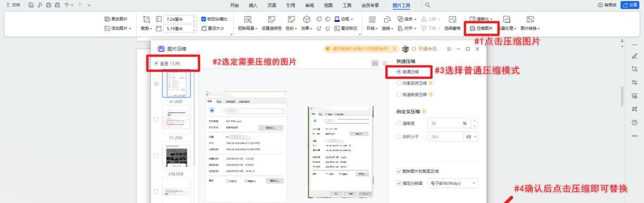Image resolution: width=644 pixels, height=203 pixels.
Task: Switch to list view icon in dialog
Action: pos(385,63)
